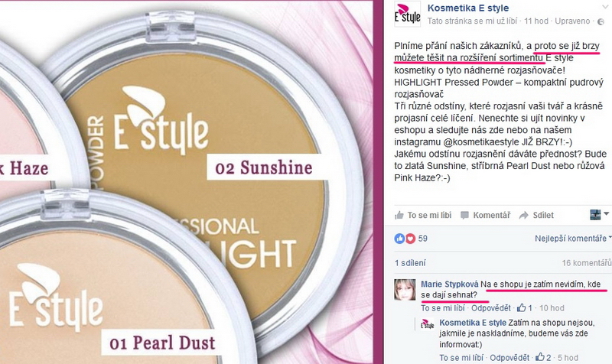Viewport: 612px width, 364px height.
Task: Click the thumbs-up icon beside To se mi líbí
Action: pos(399,216)
